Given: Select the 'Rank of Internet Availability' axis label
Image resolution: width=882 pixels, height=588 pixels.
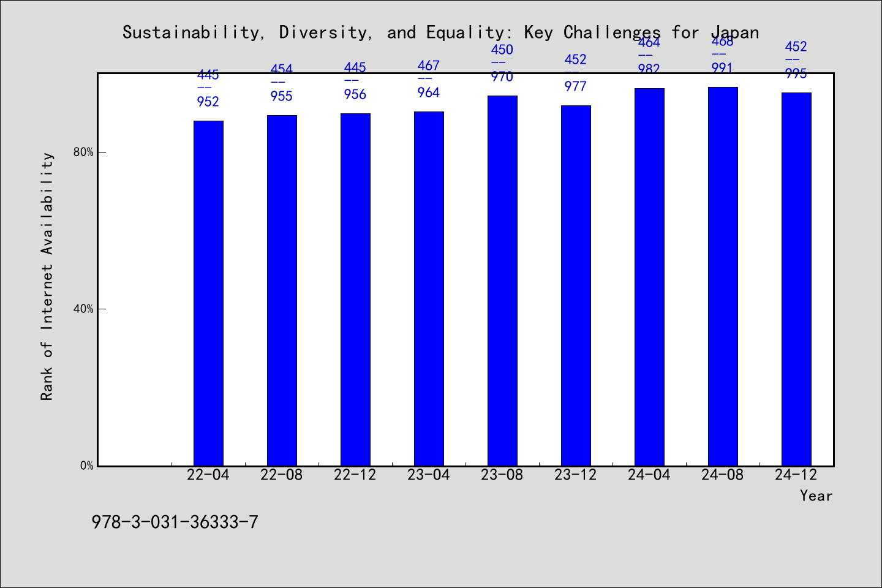Looking at the screenshot, I should (47, 277).
